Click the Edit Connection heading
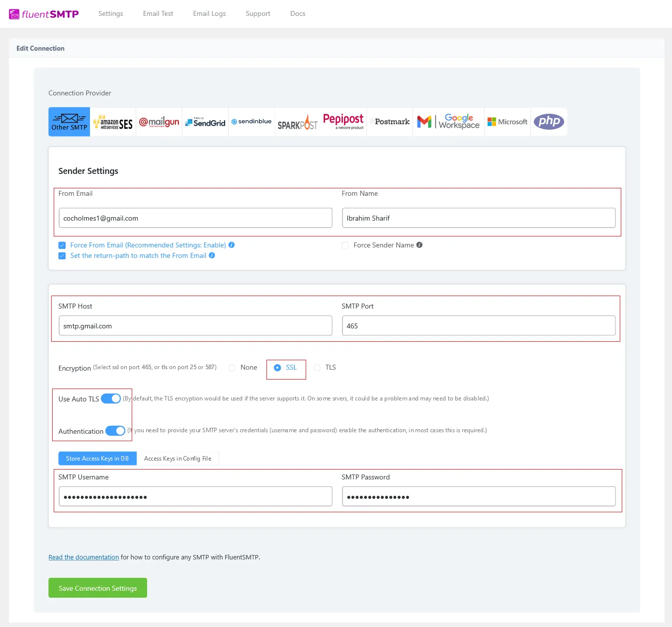This screenshot has width=672, height=627. (x=40, y=48)
